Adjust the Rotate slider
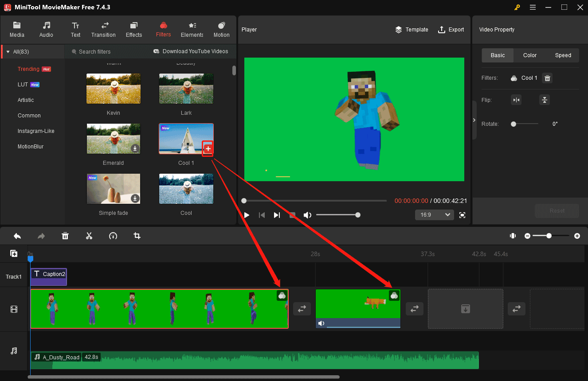The image size is (588, 381). coord(525,124)
